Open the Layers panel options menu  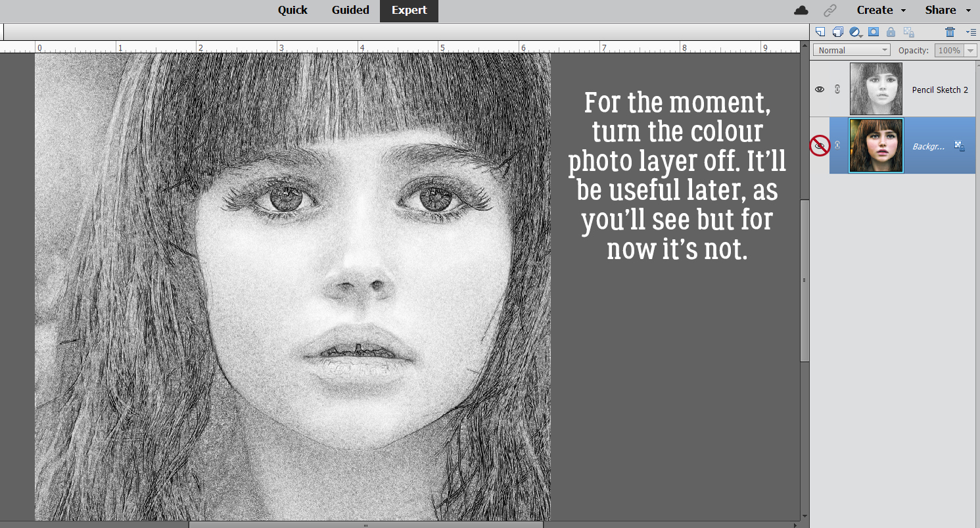click(971, 32)
